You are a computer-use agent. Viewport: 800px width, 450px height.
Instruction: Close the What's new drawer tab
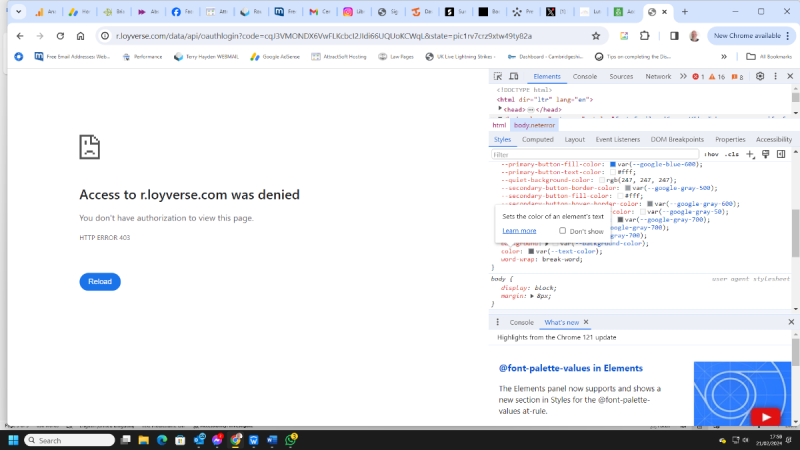click(586, 322)
